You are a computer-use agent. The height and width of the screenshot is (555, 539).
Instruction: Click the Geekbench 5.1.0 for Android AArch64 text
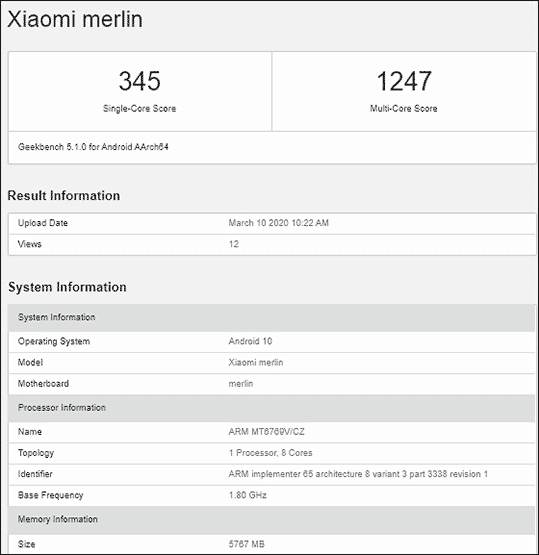93,147
